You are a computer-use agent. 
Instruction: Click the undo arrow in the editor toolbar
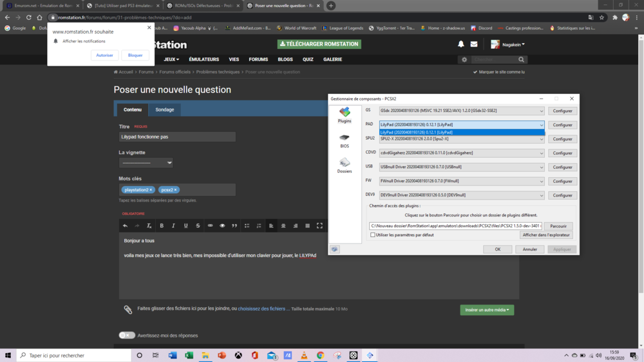pyautogui.click(x=126, y=225)
